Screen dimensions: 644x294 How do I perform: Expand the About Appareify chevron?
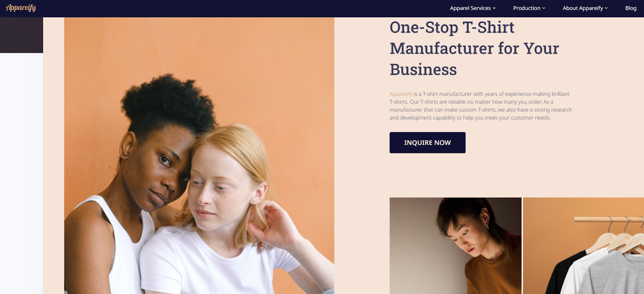(x=606, y=8)
